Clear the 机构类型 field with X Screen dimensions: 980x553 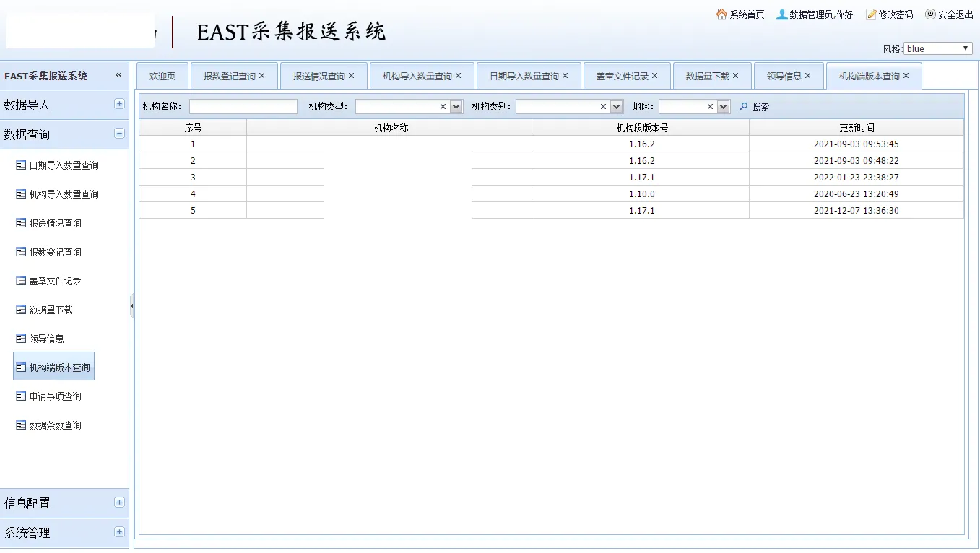point(443,107)
